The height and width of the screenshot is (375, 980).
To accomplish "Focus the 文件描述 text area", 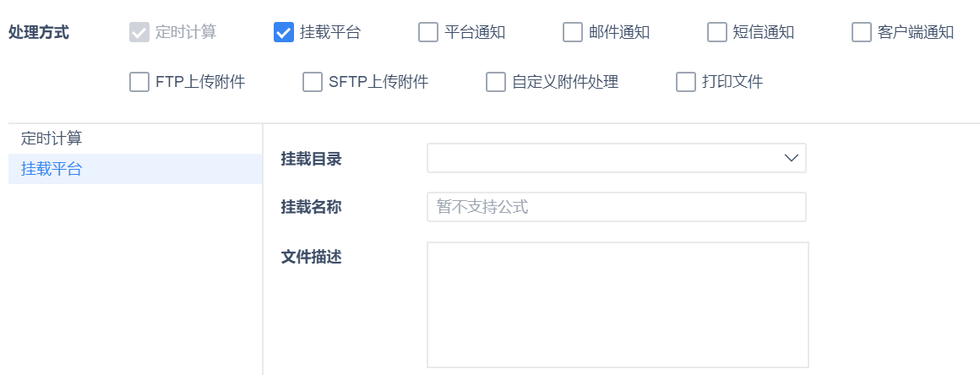I will [618, 305].
